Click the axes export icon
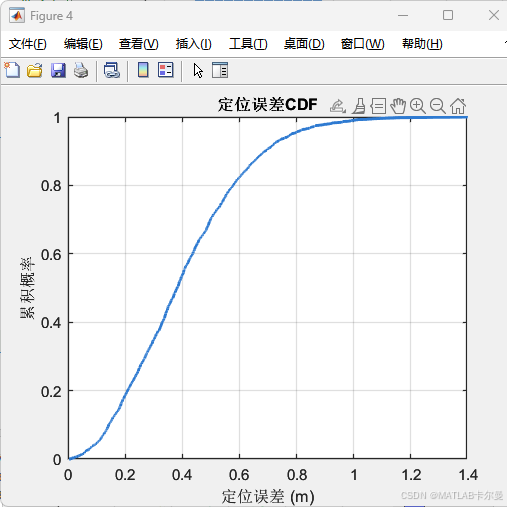Viewport: 507px width, 507px height. pos(338,106)
